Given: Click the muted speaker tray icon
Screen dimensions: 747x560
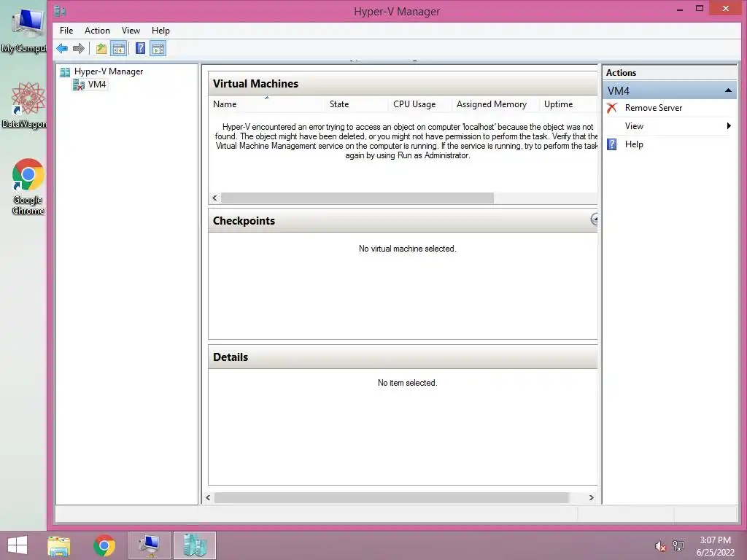Looking at the screenshot, I should pyautogui.click(x=660, y=546).
